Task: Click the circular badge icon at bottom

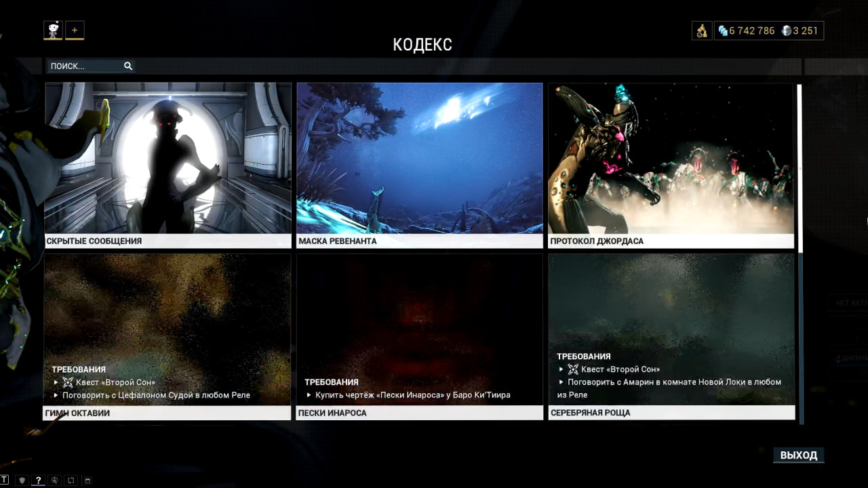Action: (55, 480)
